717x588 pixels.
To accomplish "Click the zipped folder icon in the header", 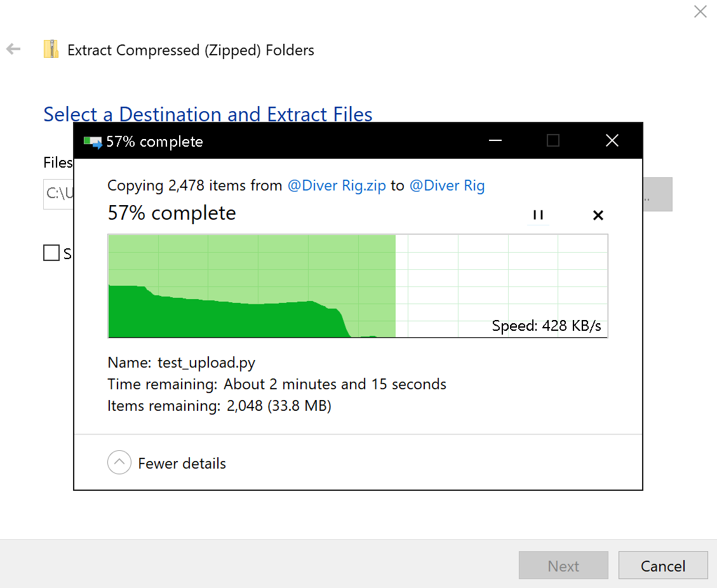I will [x=51, y=49].
